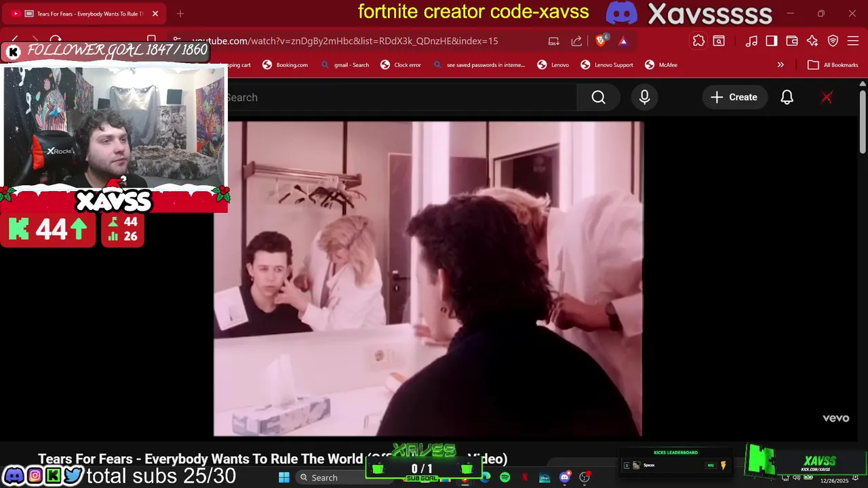Click the Brave Rewards triangle icon
868x488 pixels.
tap(623, 41)
